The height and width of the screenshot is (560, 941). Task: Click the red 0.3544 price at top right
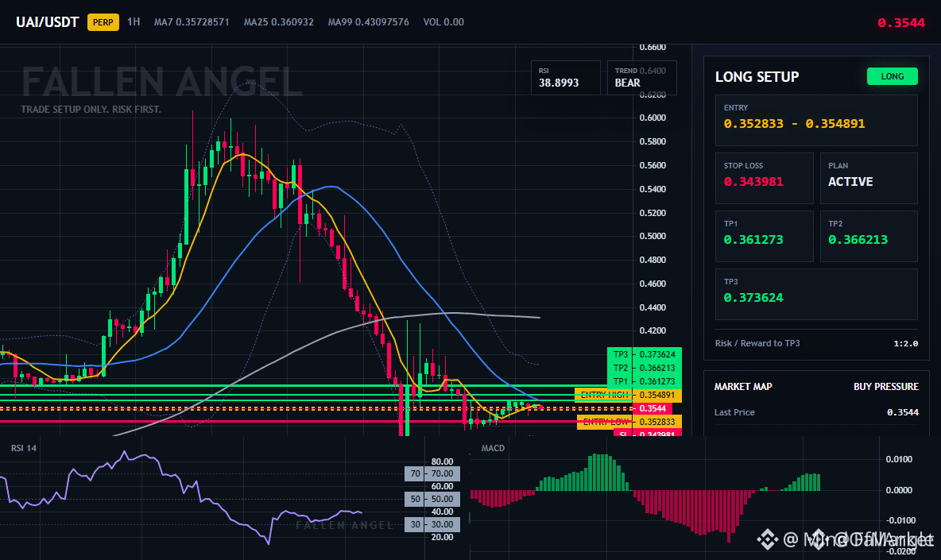pyautogui.click(x=900, y=23)
